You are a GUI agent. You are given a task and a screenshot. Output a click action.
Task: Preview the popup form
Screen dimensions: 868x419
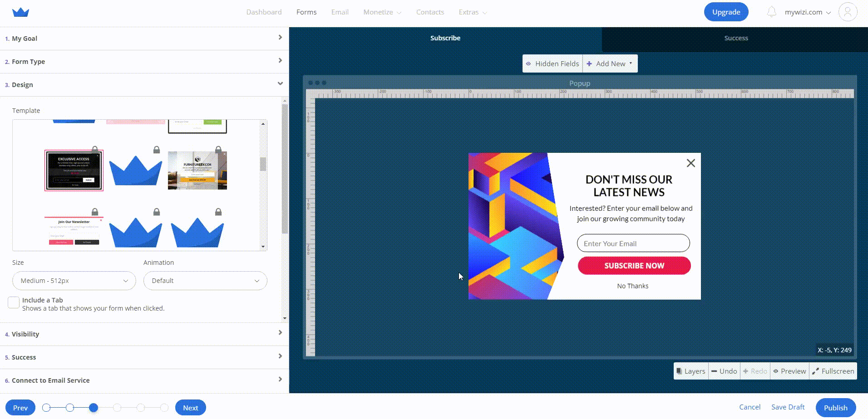click(x=789, y=371)
